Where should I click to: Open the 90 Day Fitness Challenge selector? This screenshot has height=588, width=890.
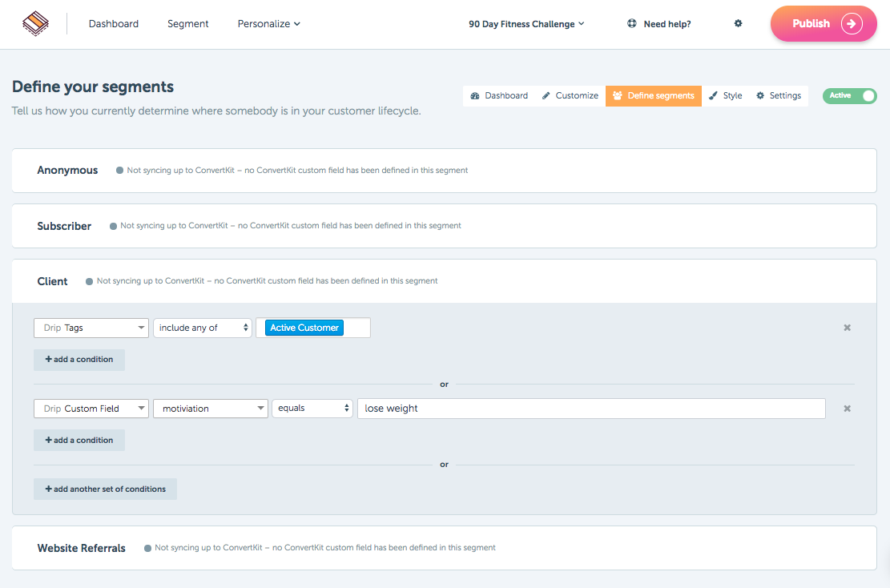tap(526, 24)
